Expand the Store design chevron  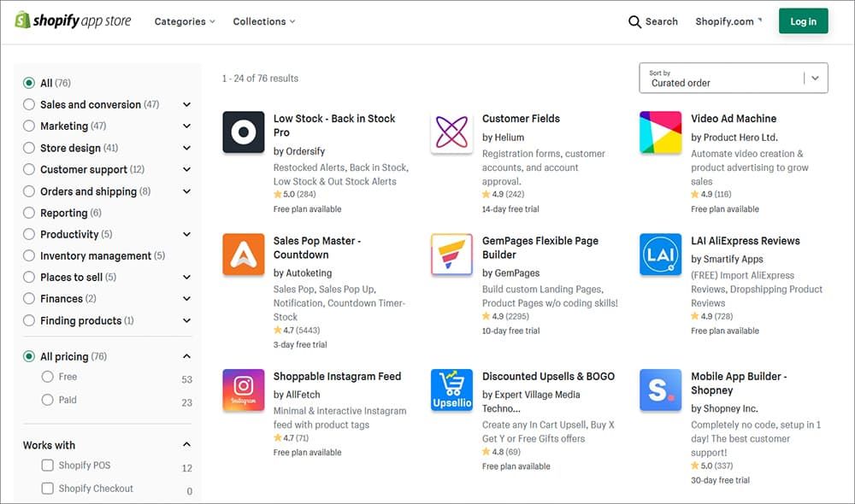[x=186, y=148]
